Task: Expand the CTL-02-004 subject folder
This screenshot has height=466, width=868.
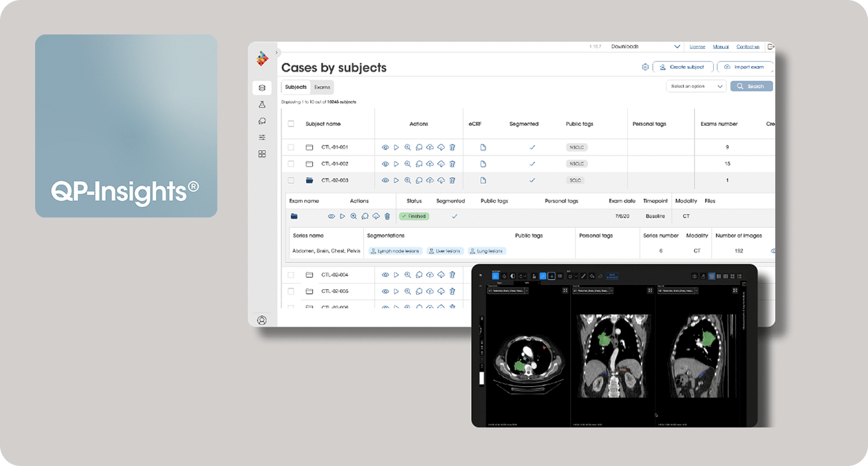Action: click(310, 275)
